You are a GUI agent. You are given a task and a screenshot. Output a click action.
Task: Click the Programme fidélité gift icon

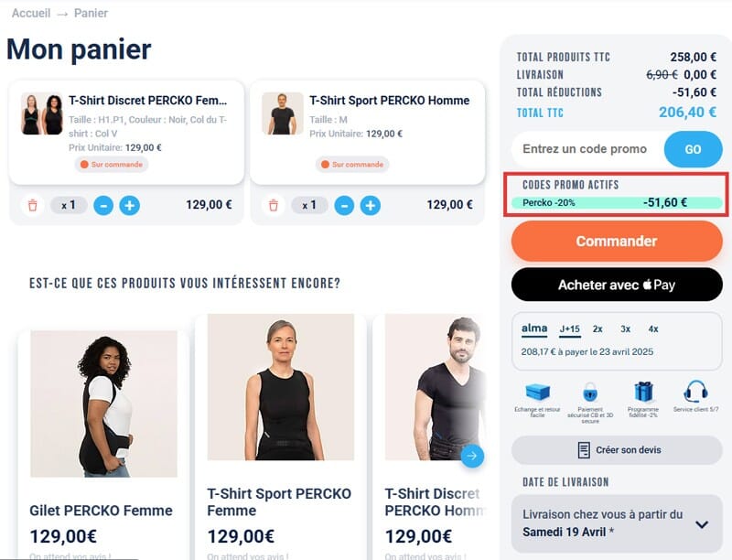click(x=643, y=393)
